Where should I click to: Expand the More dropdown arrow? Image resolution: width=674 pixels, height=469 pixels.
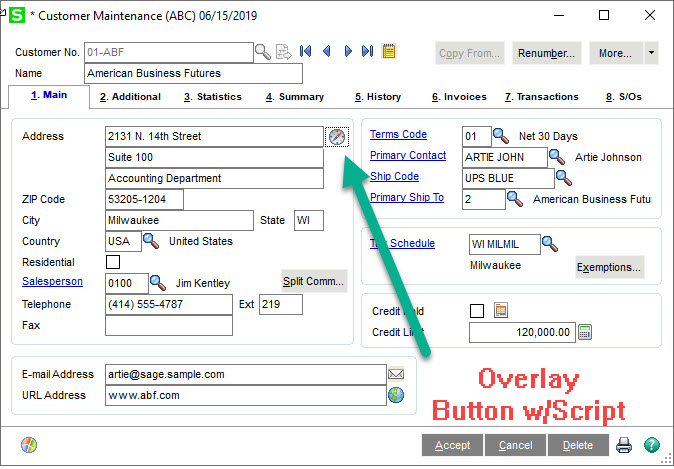coord(651,53)
